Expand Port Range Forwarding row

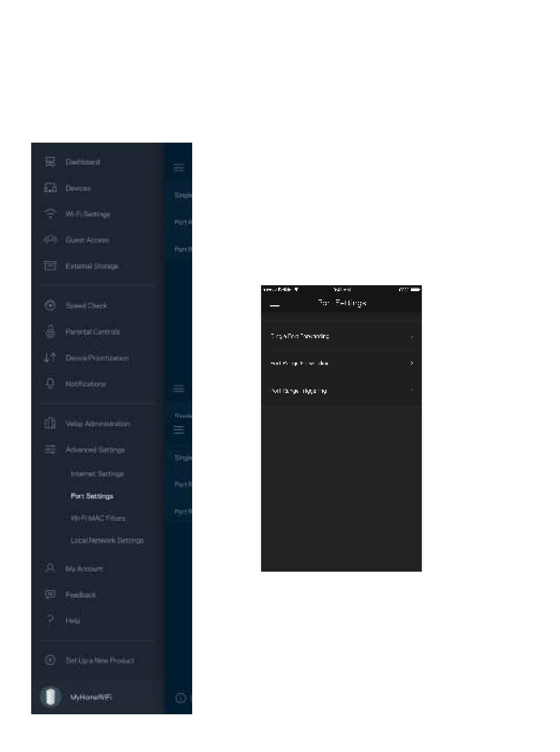[341, 364]
